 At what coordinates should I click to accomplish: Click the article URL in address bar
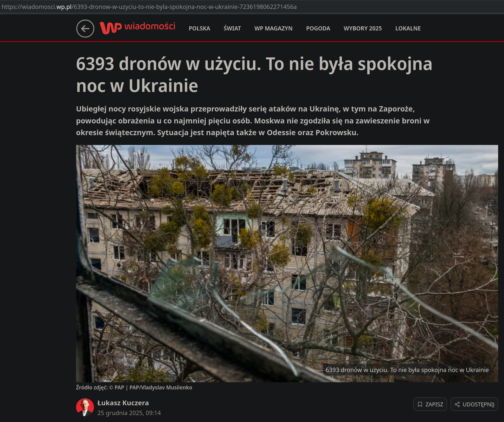[x=149, y=7]
